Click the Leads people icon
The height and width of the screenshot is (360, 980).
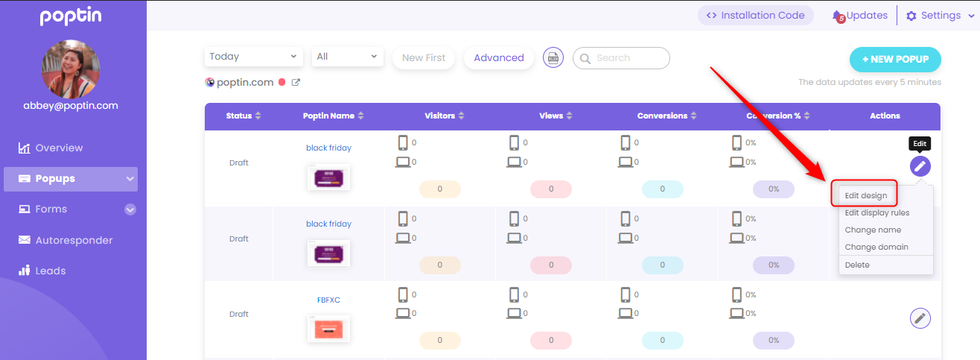(x=24, y=271)
